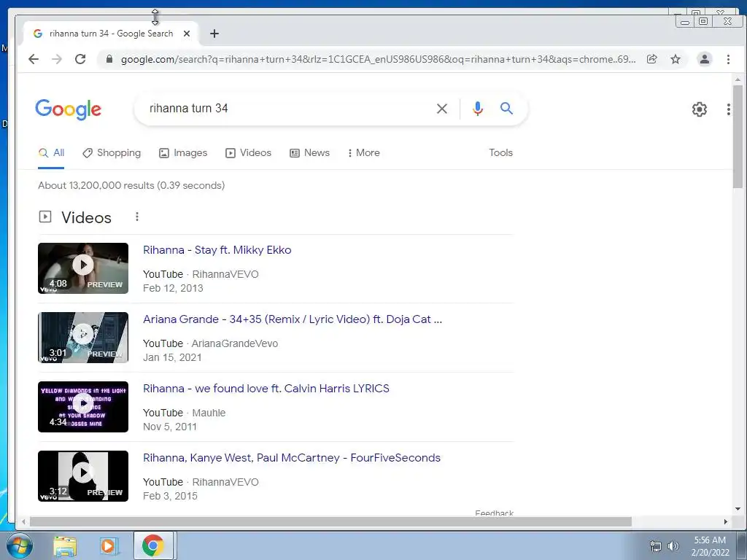Image resolution: width=747 pixels, height=560 pixels.
Task: Open the FourFiveSeconds video link
Action: pyautogui.click(x=292, y=458)
